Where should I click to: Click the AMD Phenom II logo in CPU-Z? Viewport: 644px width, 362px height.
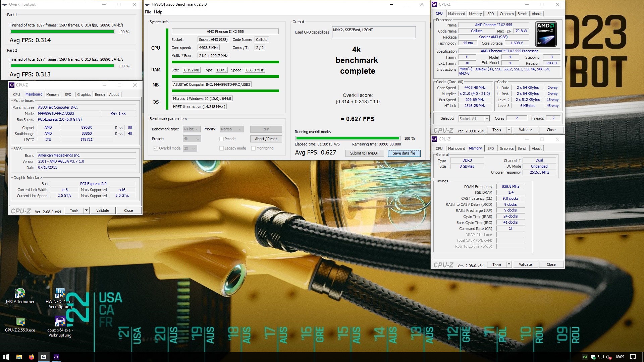(x=546, y=34)
